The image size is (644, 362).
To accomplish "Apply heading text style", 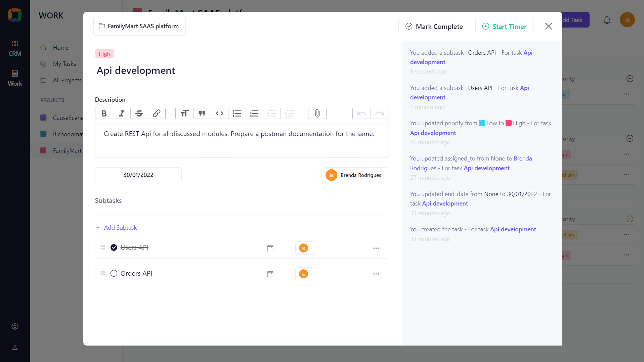I will click(x=184, y=114).
